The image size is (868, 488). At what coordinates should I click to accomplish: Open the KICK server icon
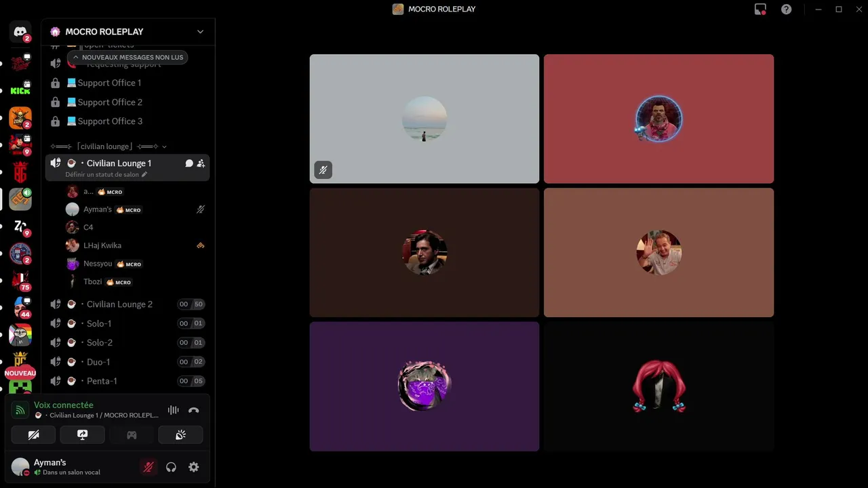[20, 91]
